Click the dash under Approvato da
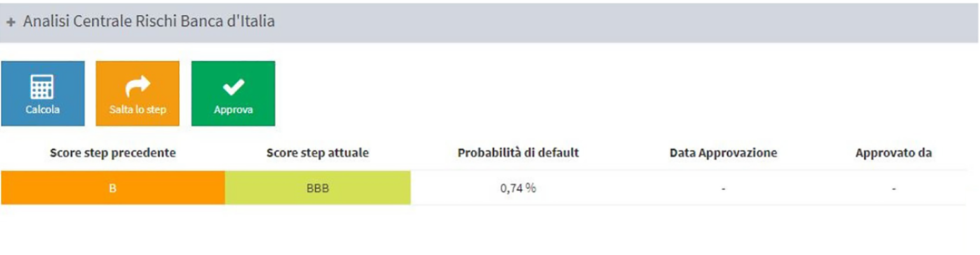The image size is (980, 255). point(894,189)
